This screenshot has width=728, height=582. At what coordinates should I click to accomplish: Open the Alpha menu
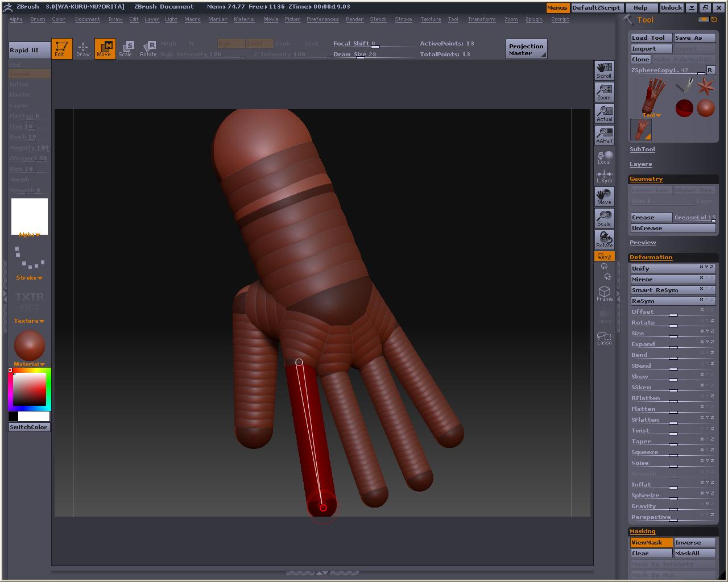[x=16, y=19]
